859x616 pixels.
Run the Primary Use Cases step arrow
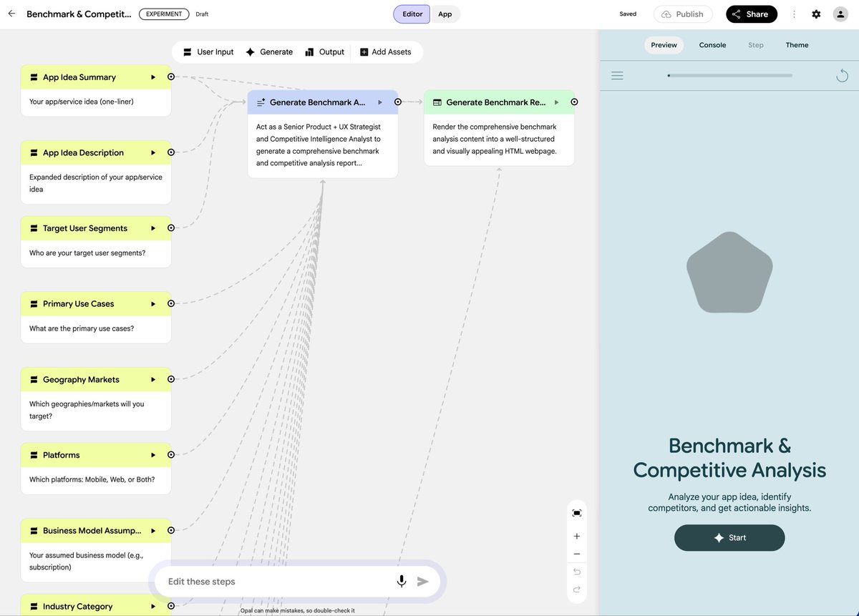(153, 303)
